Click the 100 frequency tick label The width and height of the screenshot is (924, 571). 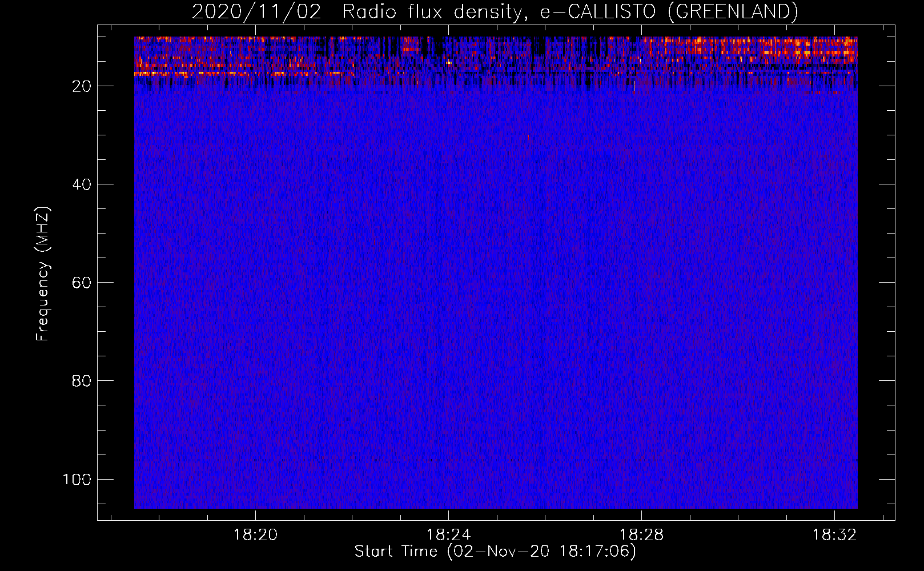pyautogui.click(x=77, y=479)
